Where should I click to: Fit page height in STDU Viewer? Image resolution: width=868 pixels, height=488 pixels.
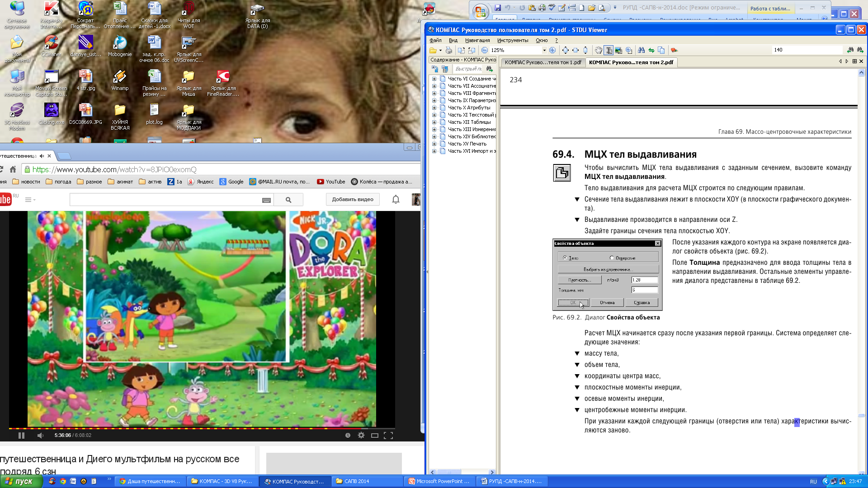tap(585, 50)
